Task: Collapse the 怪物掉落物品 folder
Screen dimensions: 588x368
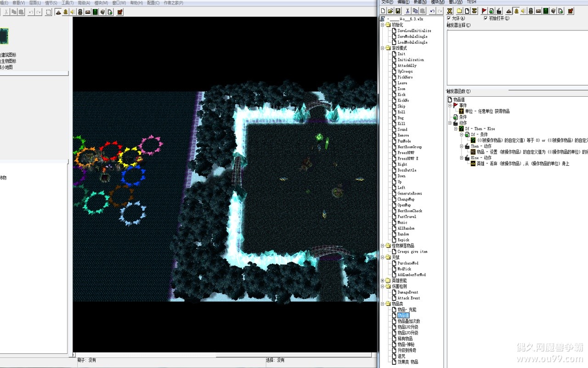Action: pos(383,246)
